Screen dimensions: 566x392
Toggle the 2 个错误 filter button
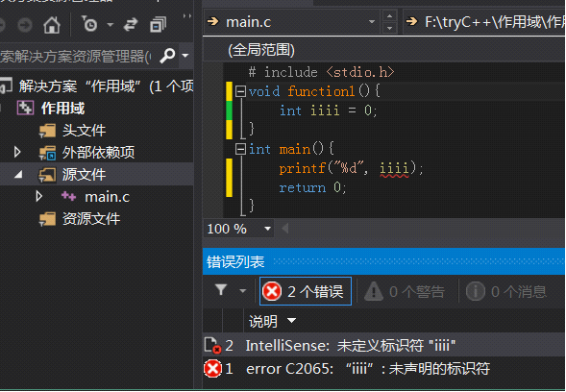(x=306, y=291)
